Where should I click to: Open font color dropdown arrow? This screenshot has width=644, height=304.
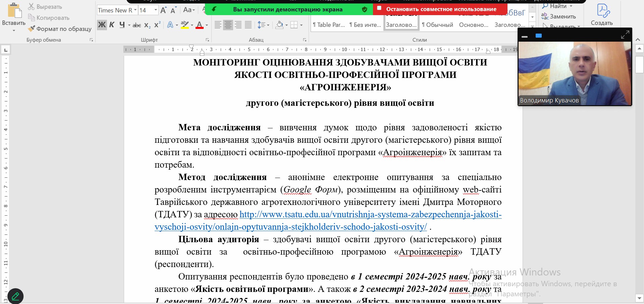207,25
